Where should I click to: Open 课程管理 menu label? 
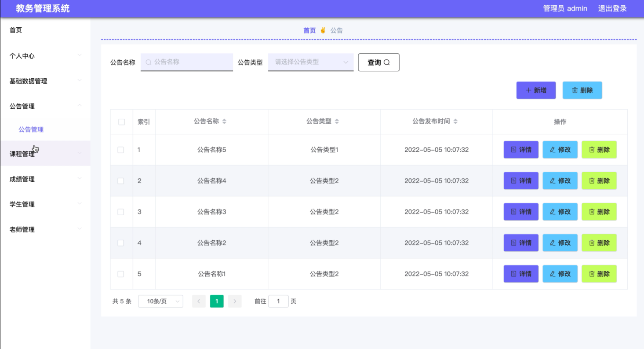point(22,154)
